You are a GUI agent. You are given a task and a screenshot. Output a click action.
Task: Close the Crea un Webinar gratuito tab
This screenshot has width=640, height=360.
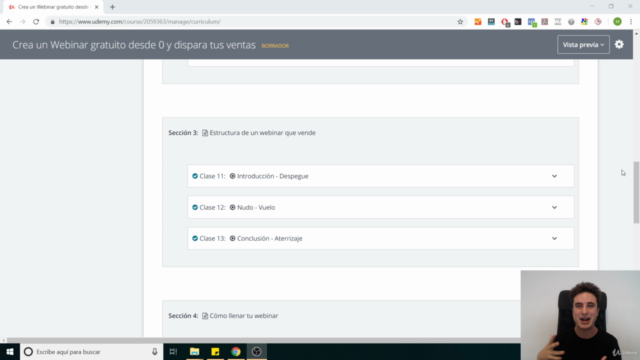97,7
